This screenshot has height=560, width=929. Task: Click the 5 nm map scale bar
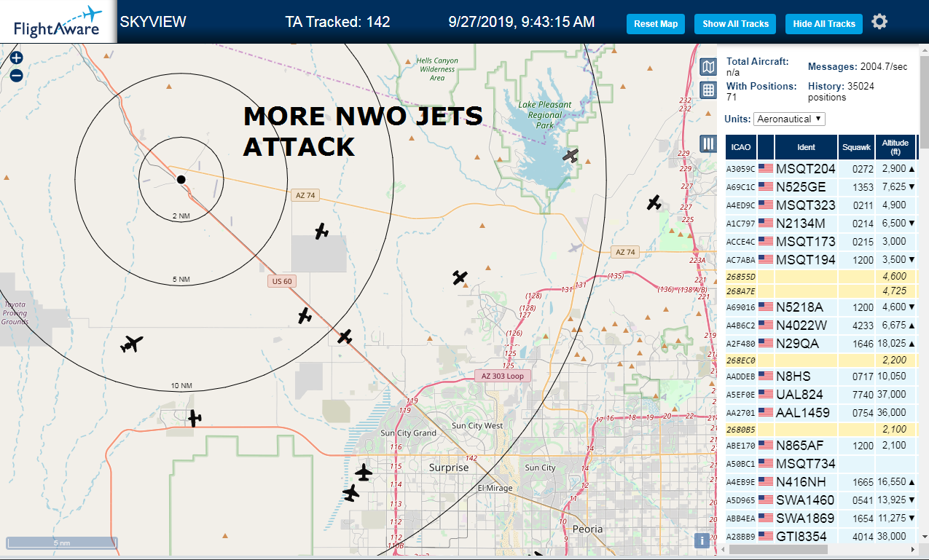[62, 543]
